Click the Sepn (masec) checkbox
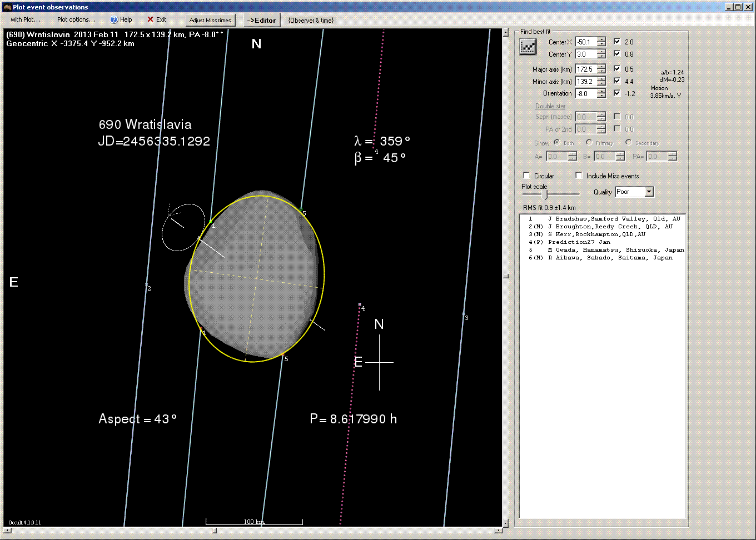756x540 pixels. pos(617,117)
